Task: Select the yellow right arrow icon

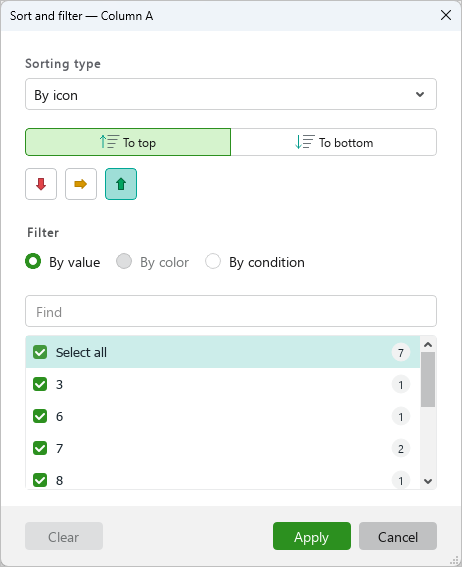Action: pos(81,184)
